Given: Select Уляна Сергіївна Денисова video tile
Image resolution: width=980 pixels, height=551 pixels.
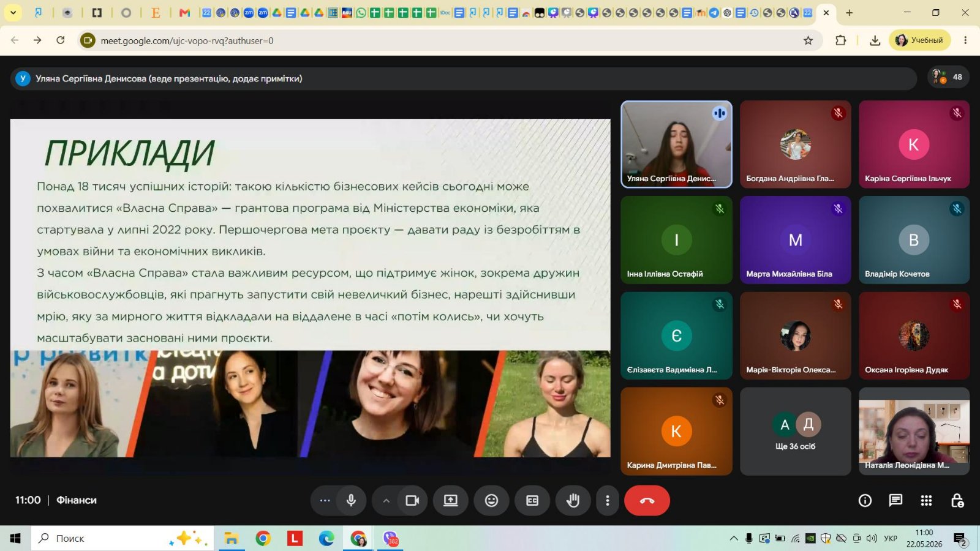Looking at the screenshot, I should [x=676, y=144].
